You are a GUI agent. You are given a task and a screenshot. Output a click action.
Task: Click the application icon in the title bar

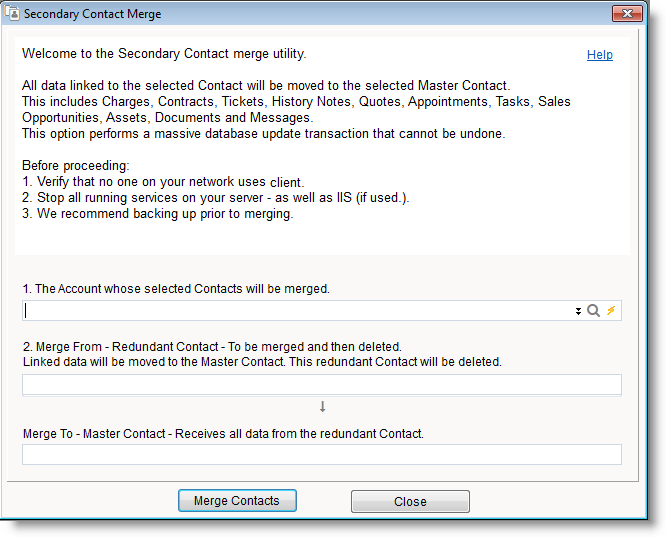(x=13, y=14)
